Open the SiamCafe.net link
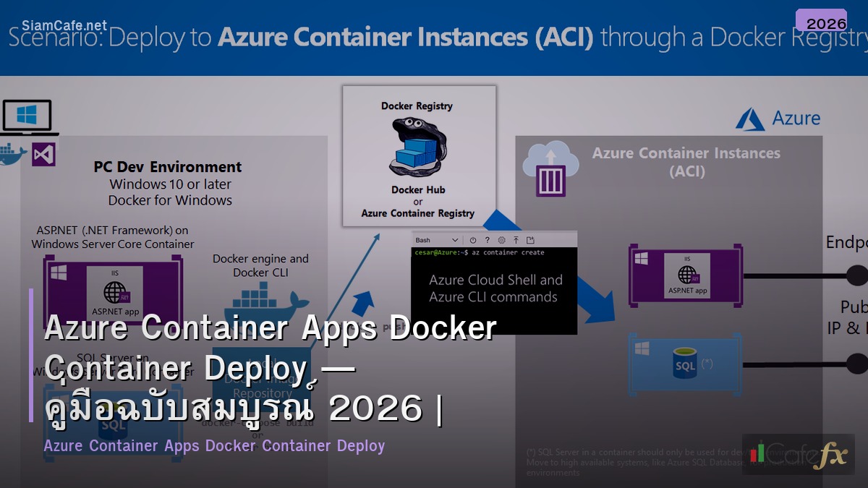This screenshot has height=488, width=868. [x=64, y=22]
